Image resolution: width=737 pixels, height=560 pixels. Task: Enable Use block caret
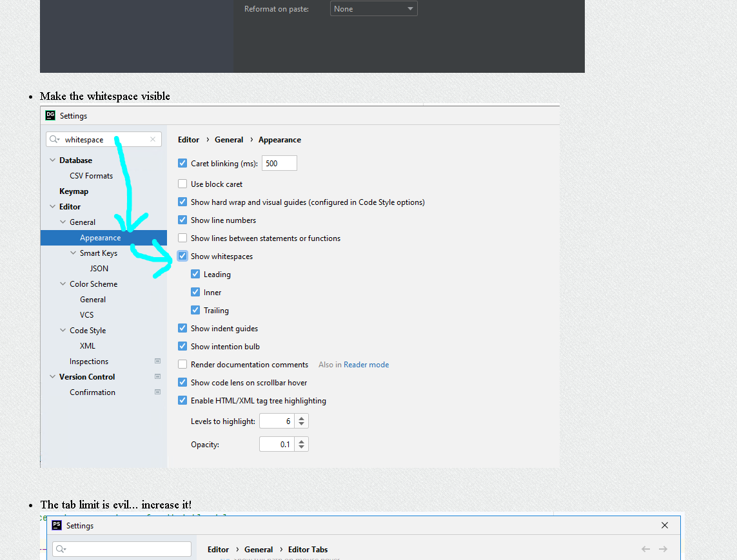point(182,184)
